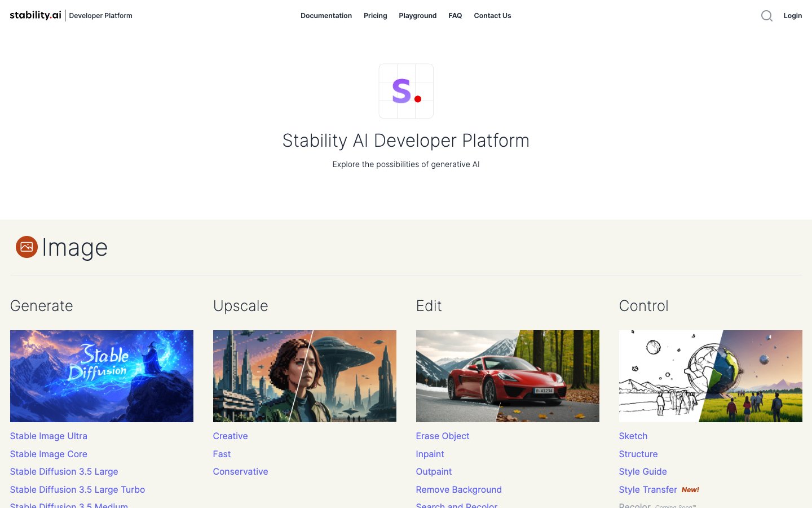Click the red sports car Edit thumbnail

click(x=507, y=376)
